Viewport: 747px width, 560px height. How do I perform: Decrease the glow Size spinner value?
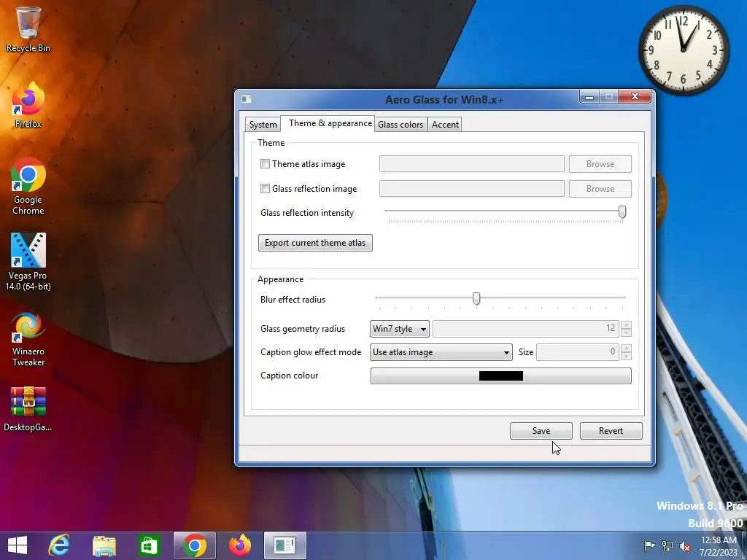click(x=626, y=356)
